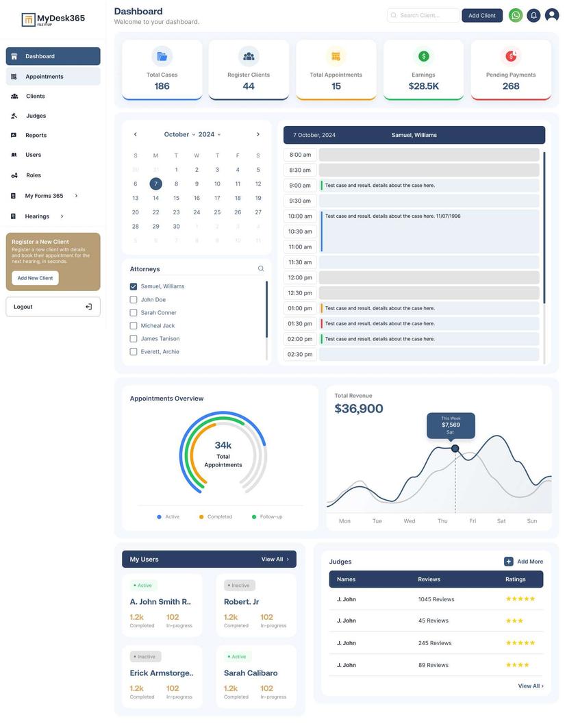Click the View All chevron in My Users
Viewport: 567px width, 728px height.
288,560
